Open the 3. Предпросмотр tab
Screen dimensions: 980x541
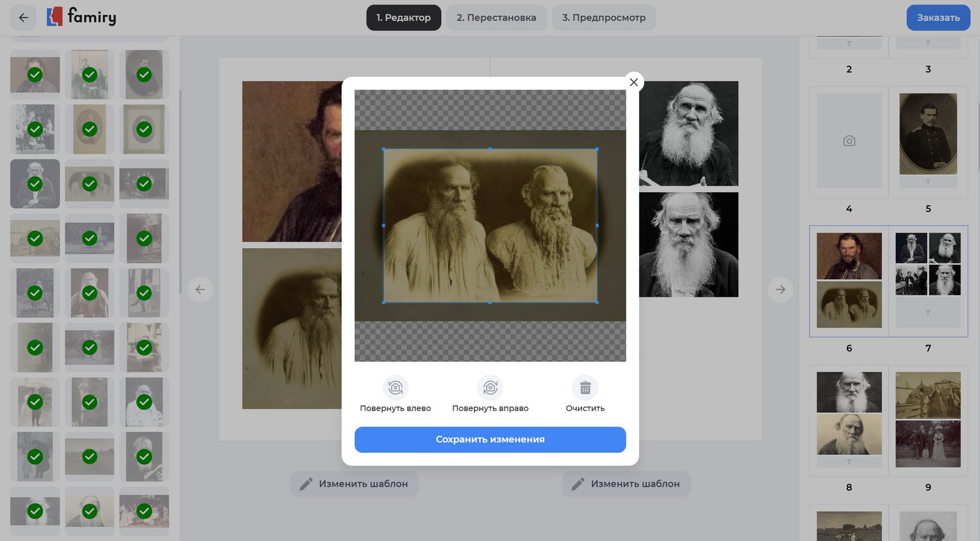pos(604,18)
